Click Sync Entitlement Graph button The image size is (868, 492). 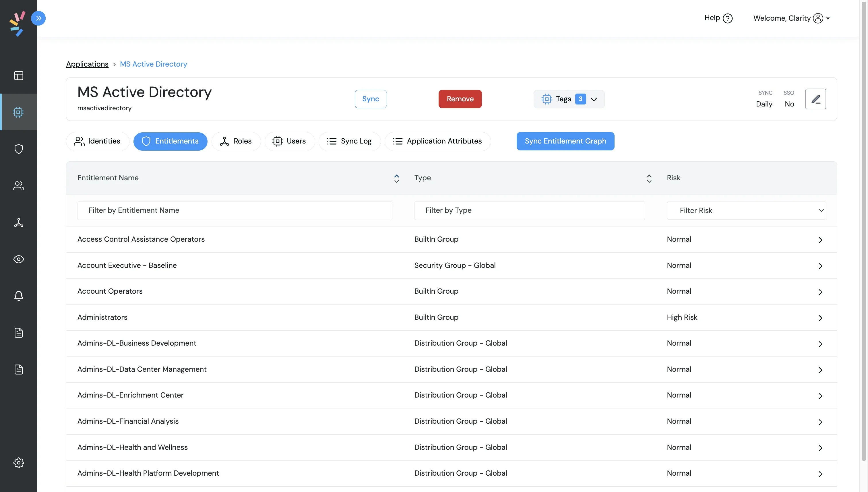pyautogui.click(x=565, y=141)
